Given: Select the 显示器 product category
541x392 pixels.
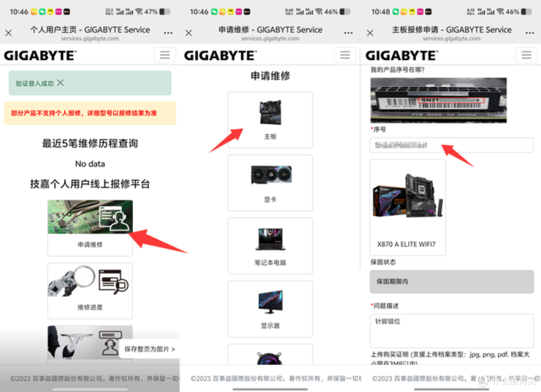Looking at the screenshot, I should click(x=270, y=309).
